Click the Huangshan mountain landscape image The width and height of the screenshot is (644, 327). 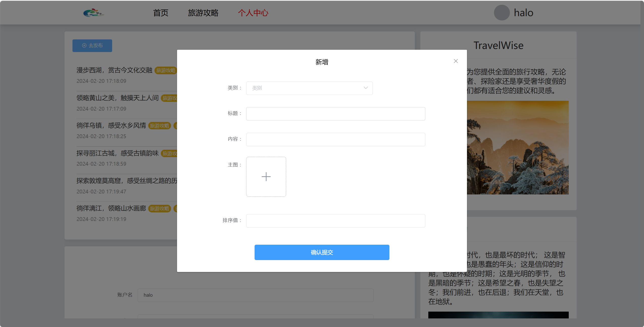pyautogui.click(x=518, y=148)
